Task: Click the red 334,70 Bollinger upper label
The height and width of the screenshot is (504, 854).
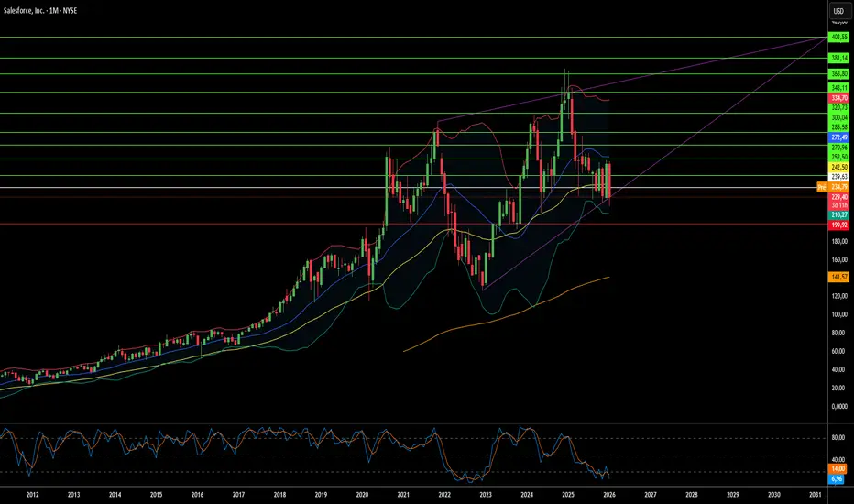Action: tap(838, 98)
